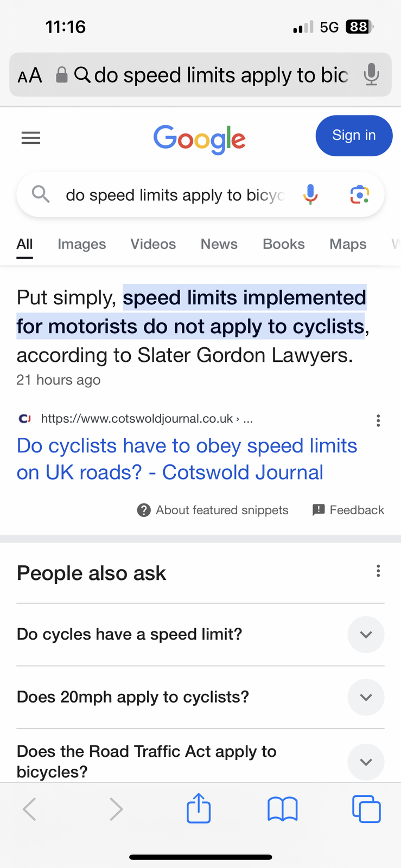Open About featured snippets
The image size is (401, 868).
pos(213,510)
